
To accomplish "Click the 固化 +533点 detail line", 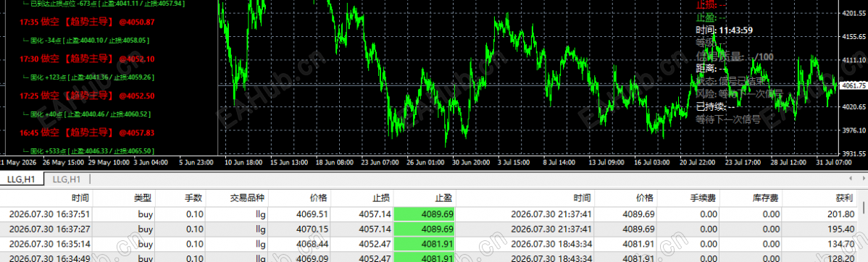I will coord(88,151).
